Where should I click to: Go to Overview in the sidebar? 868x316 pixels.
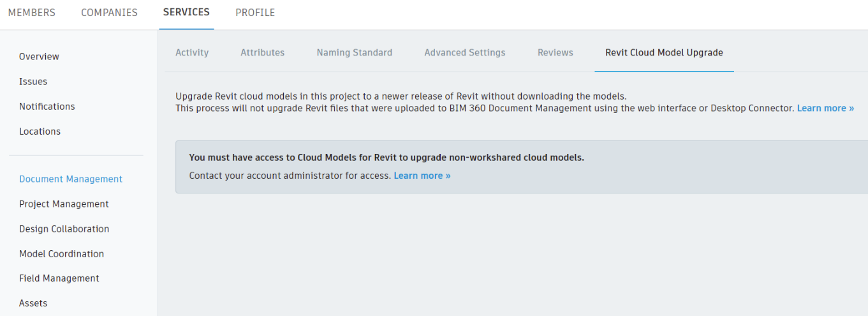[x=39, y=57]
